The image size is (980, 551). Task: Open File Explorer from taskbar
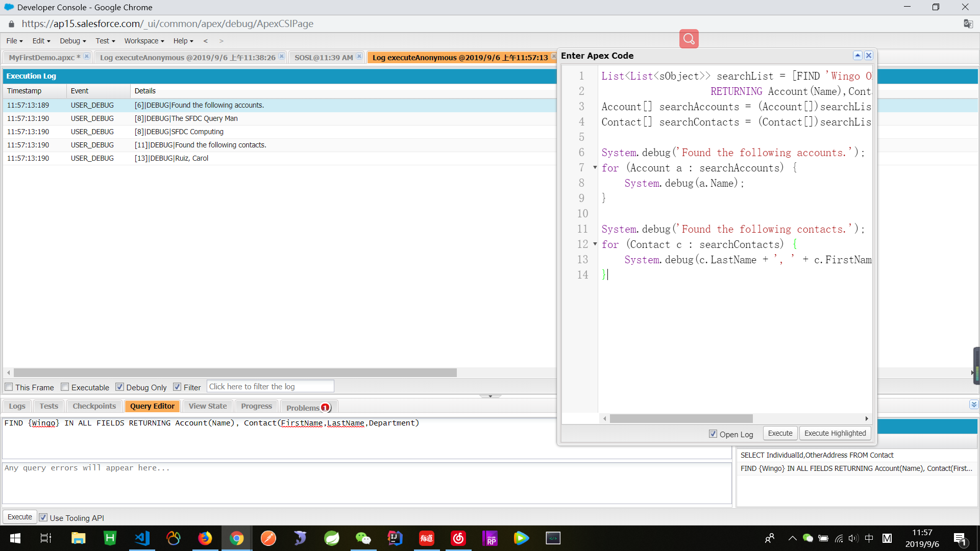[x=78, y=538]
